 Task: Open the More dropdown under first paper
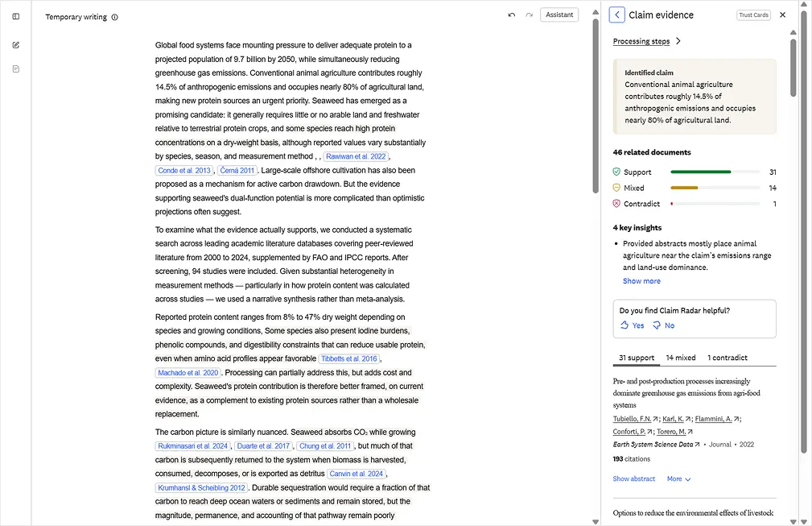(679, 478)
